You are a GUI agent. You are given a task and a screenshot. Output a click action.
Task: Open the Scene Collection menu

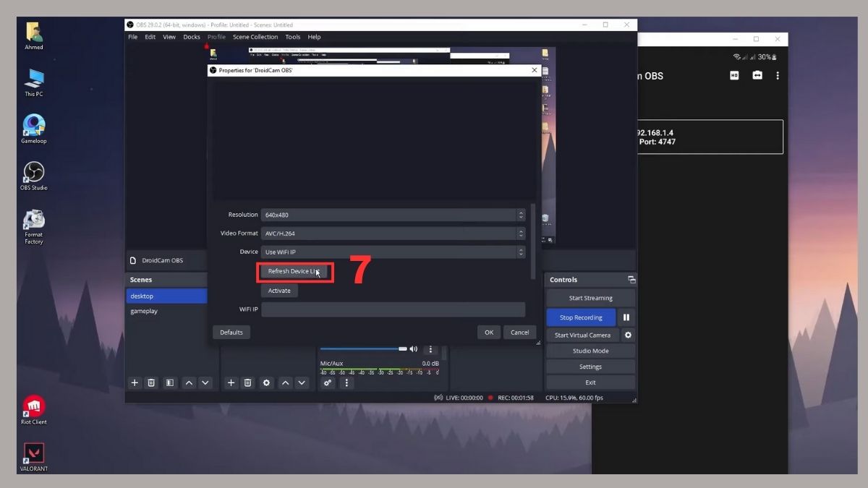coord(255,37)
